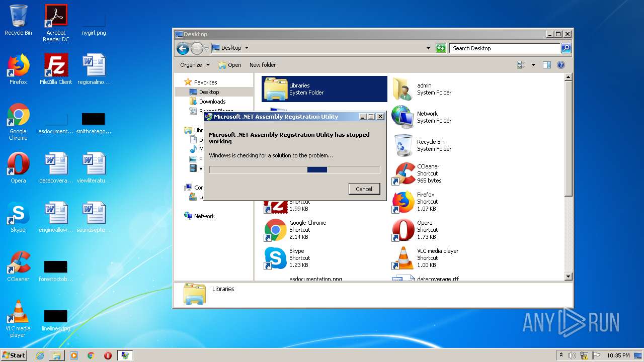Select soundsepte... Word document
Image resolution: width=644 pixels, height=362 pixels.
[94, 217]
